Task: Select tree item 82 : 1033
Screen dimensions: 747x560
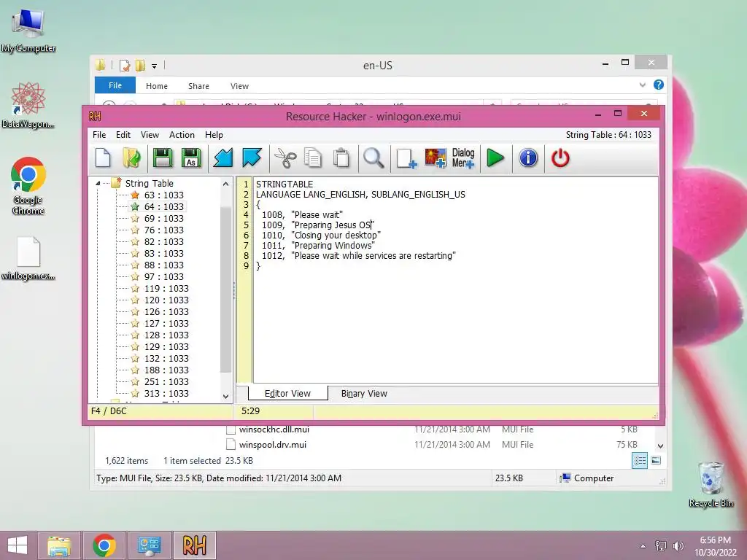Action: [164, 241]
